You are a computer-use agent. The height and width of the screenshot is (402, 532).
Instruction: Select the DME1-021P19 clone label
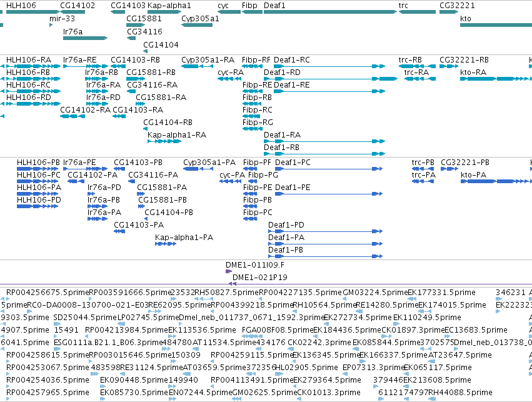260,278
